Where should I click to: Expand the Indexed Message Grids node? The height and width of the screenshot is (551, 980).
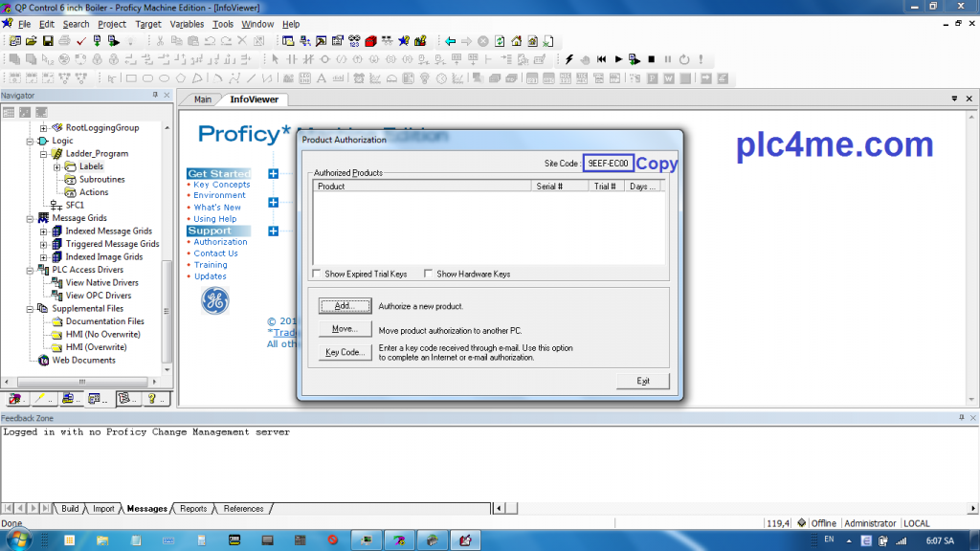pos(43,231)
